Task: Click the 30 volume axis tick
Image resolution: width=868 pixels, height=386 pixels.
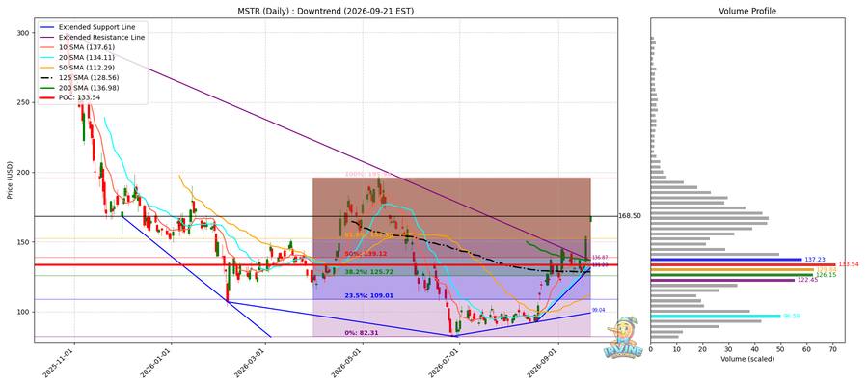Action: pos(728,349)
